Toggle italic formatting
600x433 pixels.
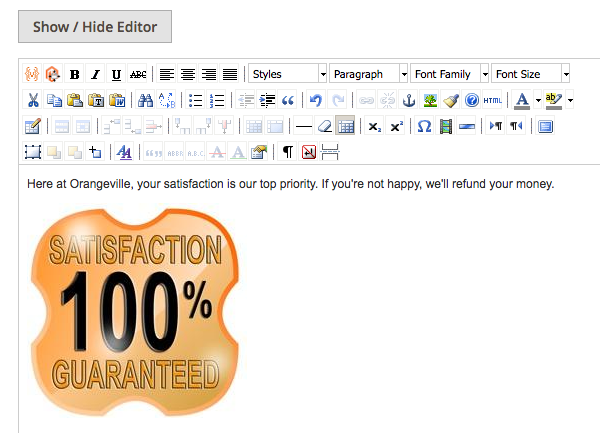click(95, 74)
